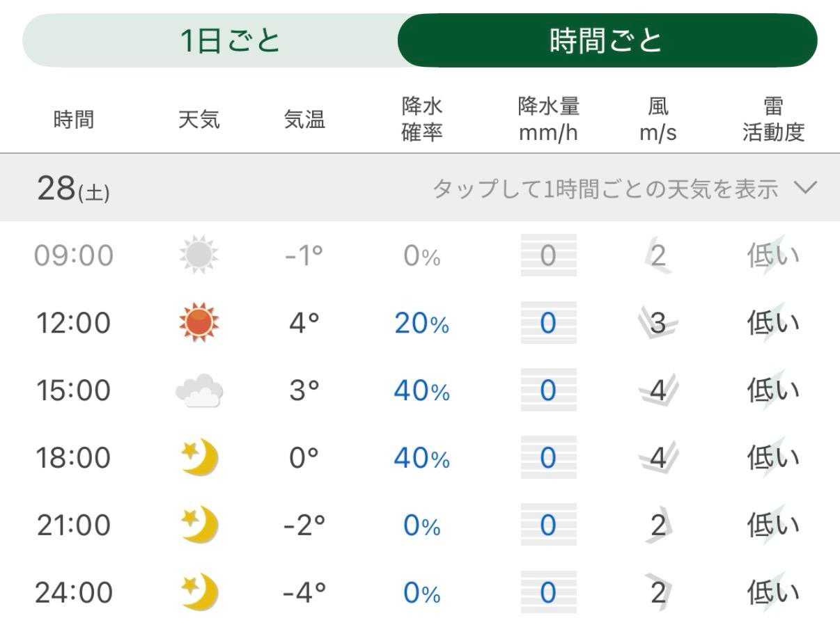This screenshot has width=840, height=625.
Task: Click the 21:00 time label
Action: pyautogui.click(x=74, y=526)
